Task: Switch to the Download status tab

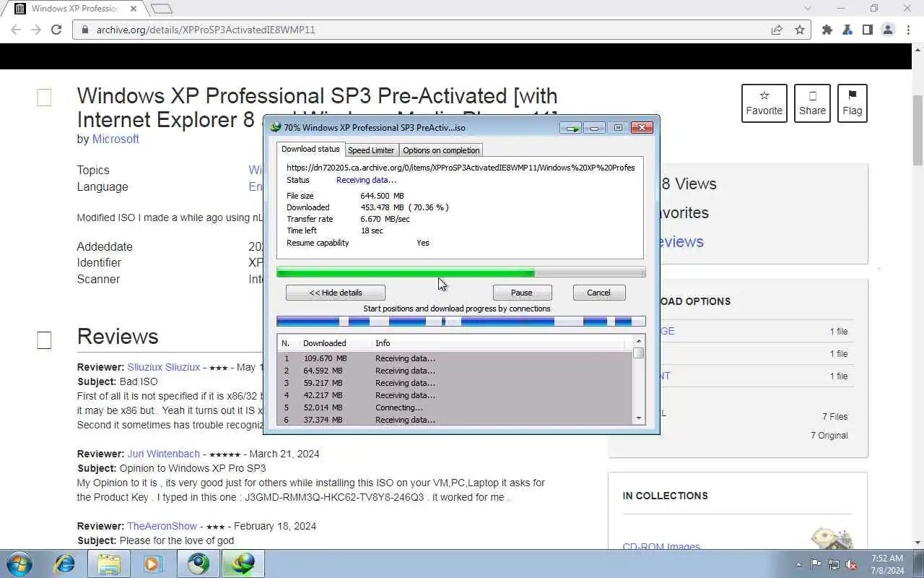Action: coord(310,149)
